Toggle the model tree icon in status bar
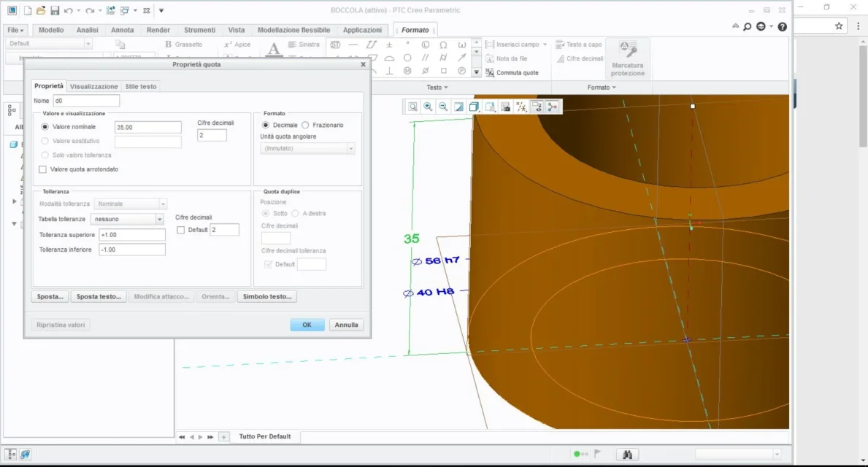868x467 pixels. 11,455
